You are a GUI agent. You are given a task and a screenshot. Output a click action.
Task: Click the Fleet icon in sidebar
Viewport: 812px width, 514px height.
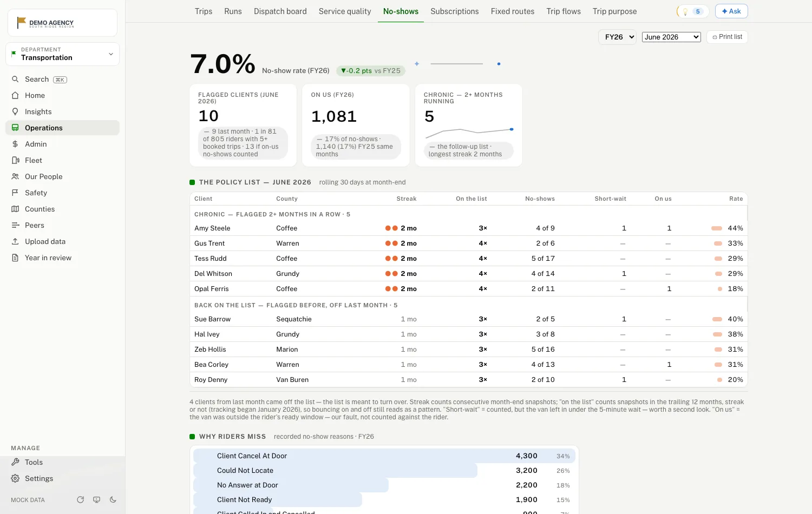point(15,160)
